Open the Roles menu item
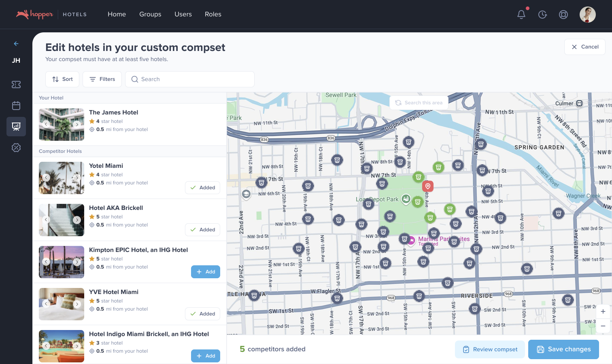 tap(213, 14)
